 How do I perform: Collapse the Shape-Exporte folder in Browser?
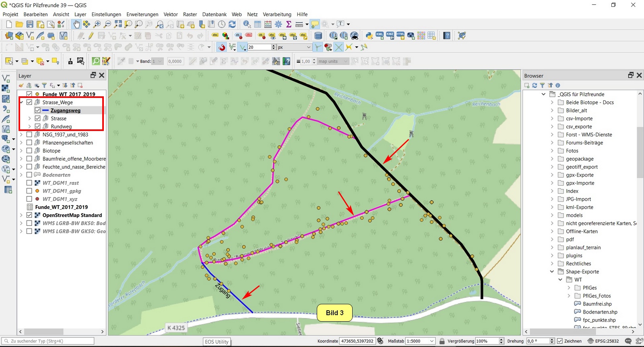click(x=552, y=272)
